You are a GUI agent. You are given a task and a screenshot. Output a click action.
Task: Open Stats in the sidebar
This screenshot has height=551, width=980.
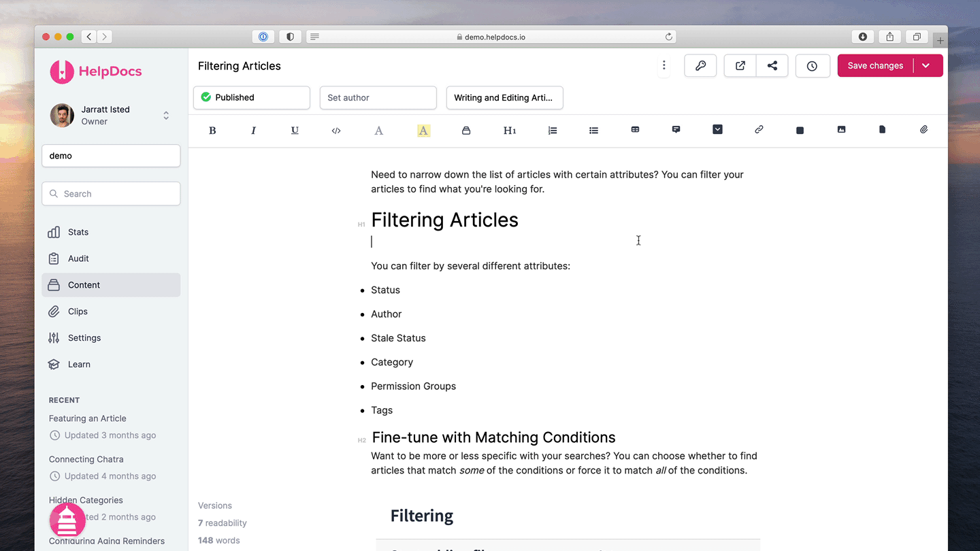tap(111, 232)
